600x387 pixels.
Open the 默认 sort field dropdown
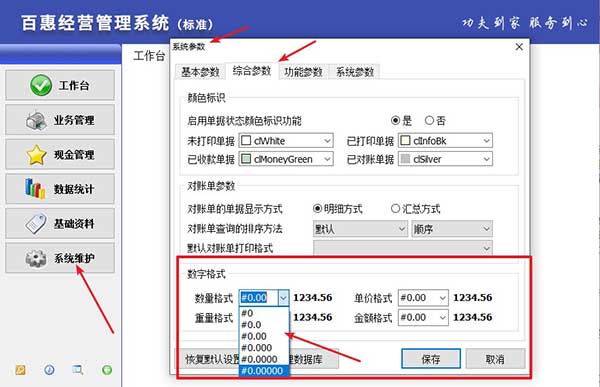tap(360, 229)
